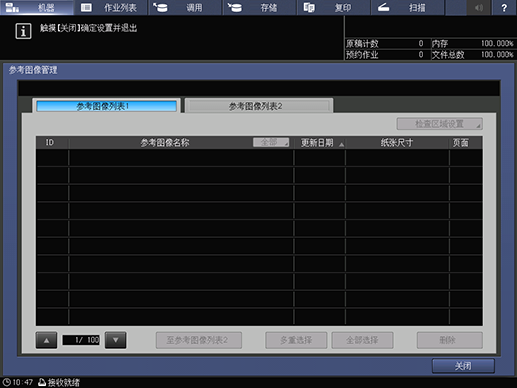This screenshot has height=388, width=517.
Task: Switch to 作业列表 job list tab
Action: tap(111, 7)
